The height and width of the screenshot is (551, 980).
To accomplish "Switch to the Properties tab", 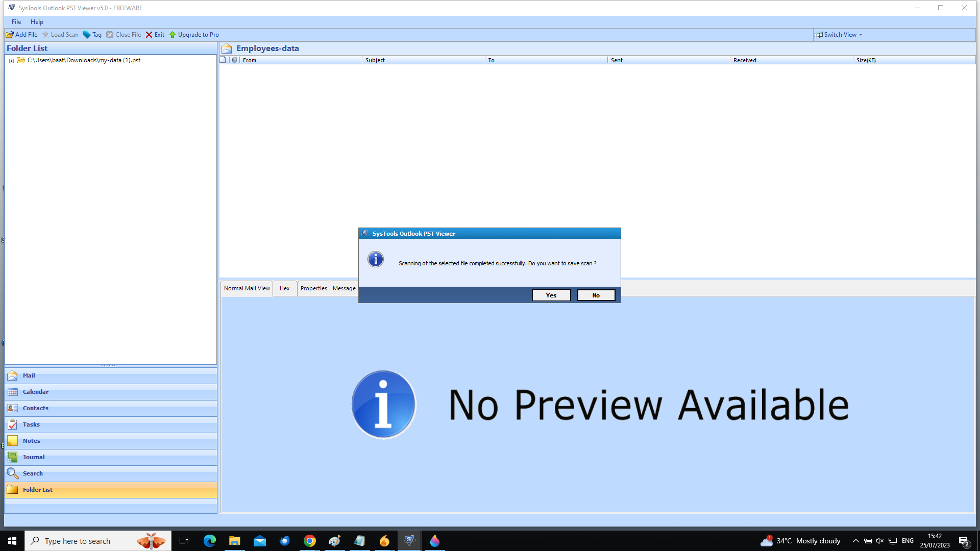I will click(314, 288).
